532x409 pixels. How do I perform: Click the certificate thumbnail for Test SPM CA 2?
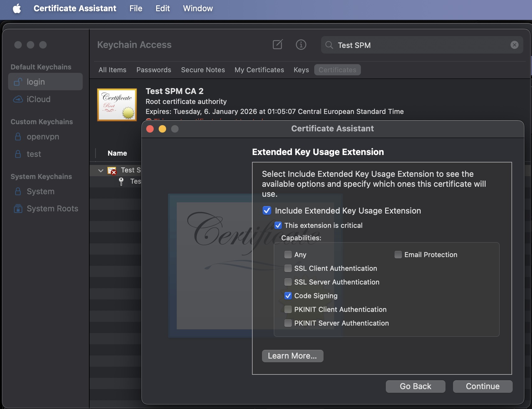click(117, 105)
